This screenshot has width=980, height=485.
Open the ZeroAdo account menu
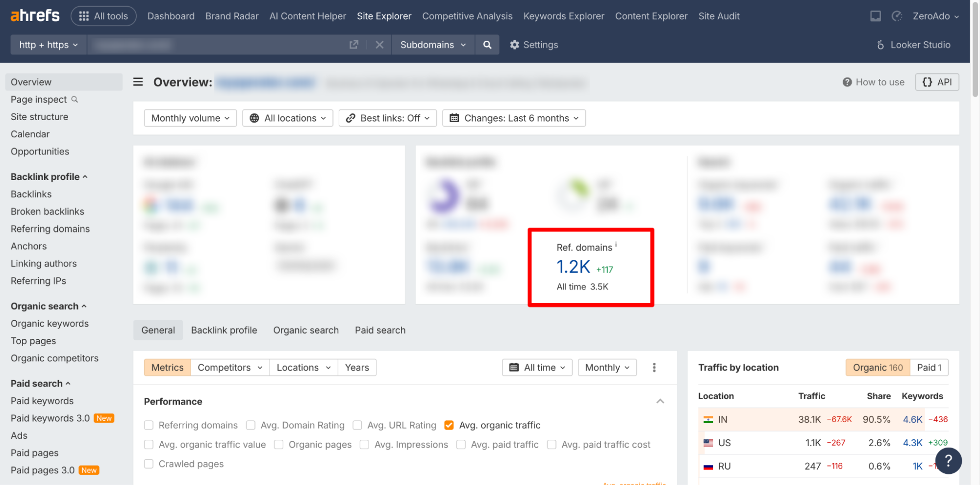[935, 16]
